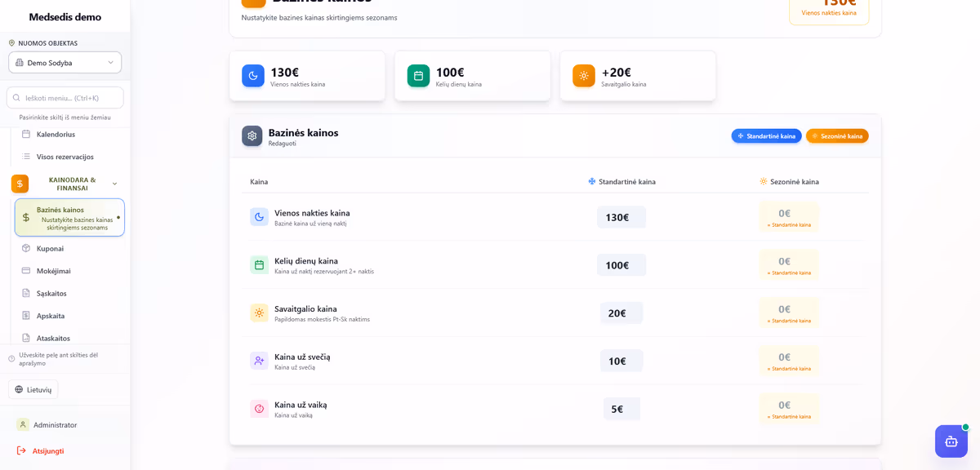980x470 pixels.
Task: Click the child icon in Kaina už vaiką row
Action: 259,409
